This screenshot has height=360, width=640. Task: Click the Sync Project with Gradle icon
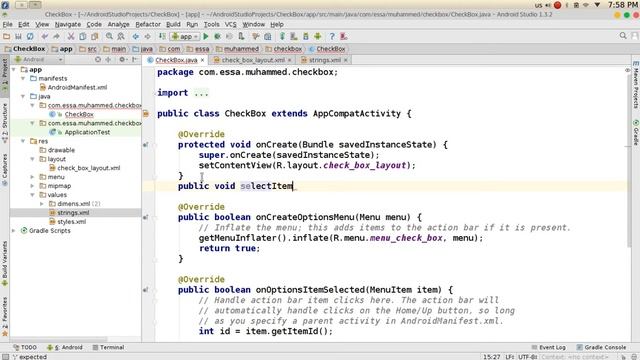282,36
